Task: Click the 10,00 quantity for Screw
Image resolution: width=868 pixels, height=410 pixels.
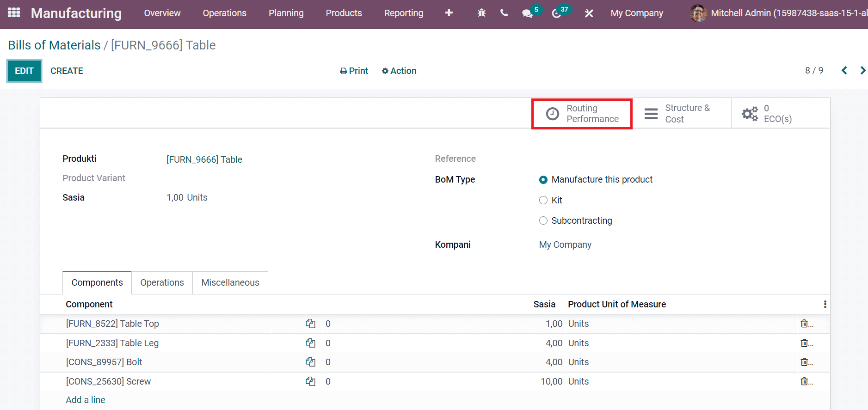Action: (552, 381)
